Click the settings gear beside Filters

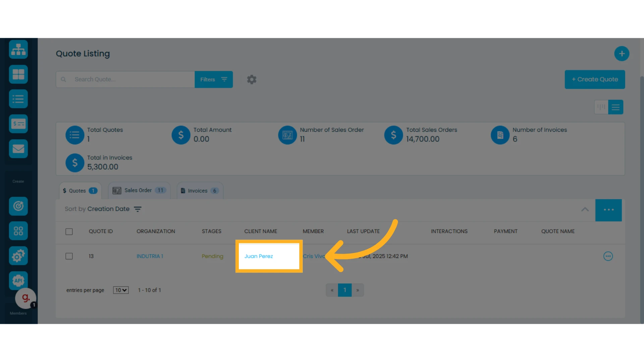[252, 79]
